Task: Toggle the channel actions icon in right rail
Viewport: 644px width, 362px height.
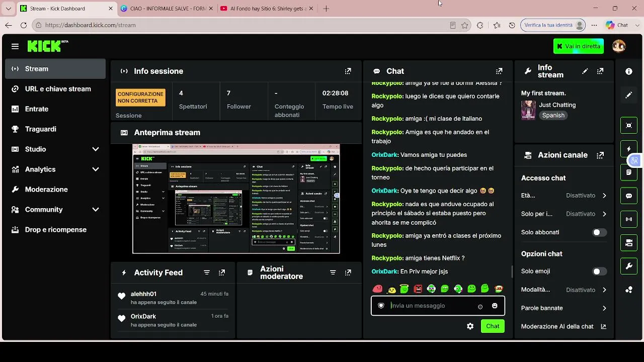Action: [x=629, y=243]
